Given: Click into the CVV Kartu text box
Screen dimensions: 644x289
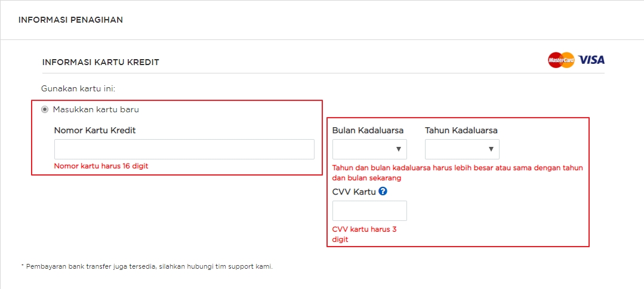Looking at the screenshot, I should point(369,211).
